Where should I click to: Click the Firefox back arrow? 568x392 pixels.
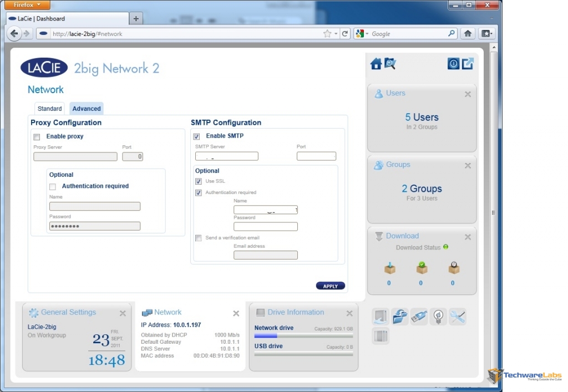(x=14, y=34)
